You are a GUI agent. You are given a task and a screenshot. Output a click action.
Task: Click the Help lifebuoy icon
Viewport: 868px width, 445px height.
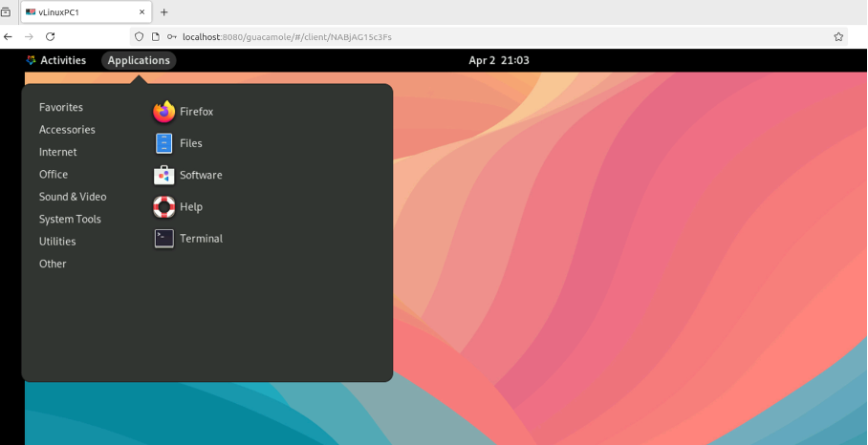coord(164,206)
